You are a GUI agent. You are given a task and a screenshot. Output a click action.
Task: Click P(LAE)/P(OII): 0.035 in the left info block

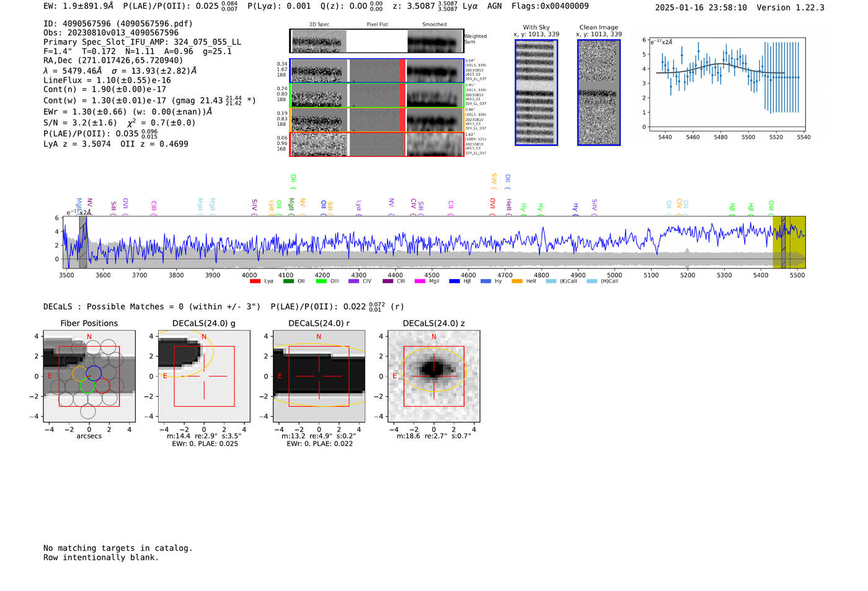[100, 133]
